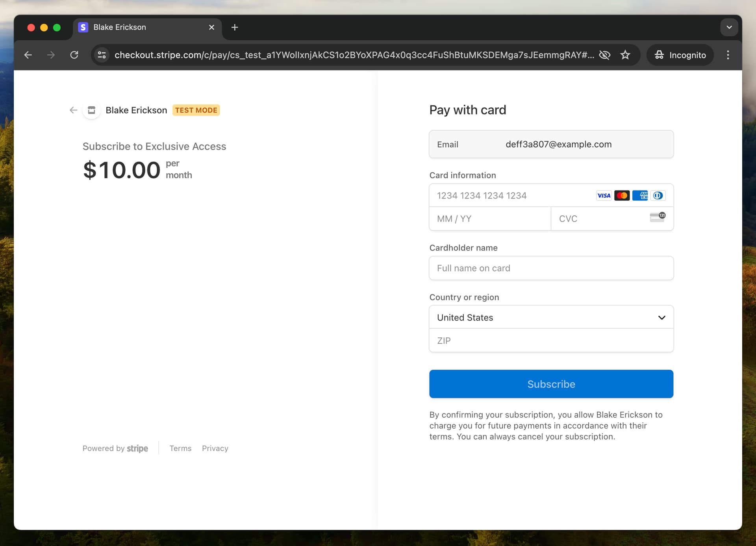756x546 pixels.
Task: Click the third-party cookies blocked eye icon
Action: (x=604, y=55)
